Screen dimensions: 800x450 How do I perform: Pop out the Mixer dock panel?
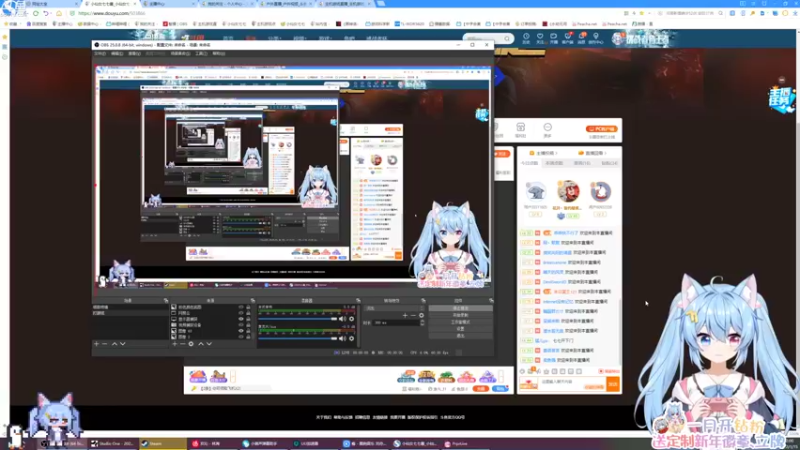click(359, 301)
